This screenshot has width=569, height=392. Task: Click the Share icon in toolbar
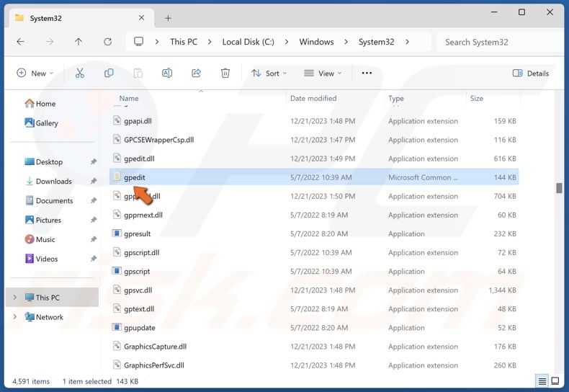click(x=197, y=73)
